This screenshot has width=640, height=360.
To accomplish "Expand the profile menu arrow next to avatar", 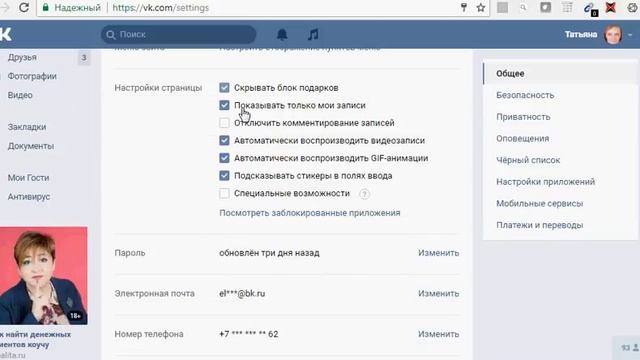I will click(x=630, y=35).
